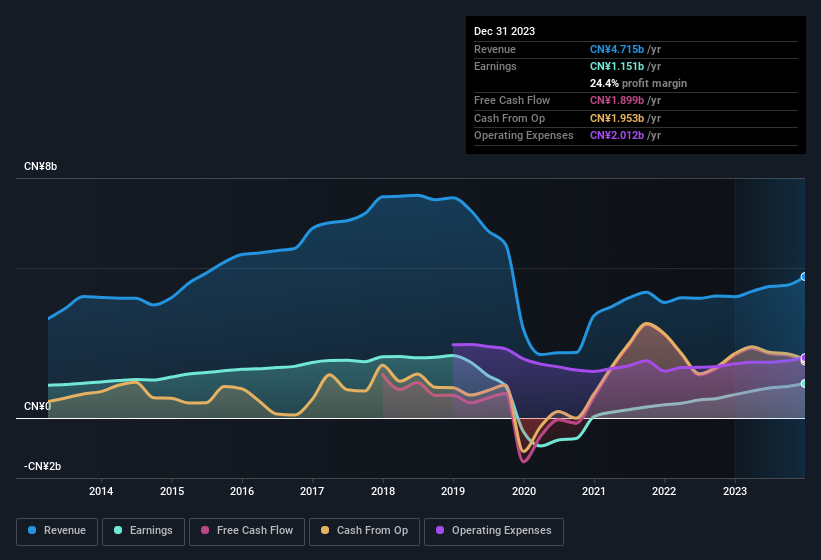Click the Dec 31 2023 tooltip date
Screen dimensions: 821x560
click(504, 31)
